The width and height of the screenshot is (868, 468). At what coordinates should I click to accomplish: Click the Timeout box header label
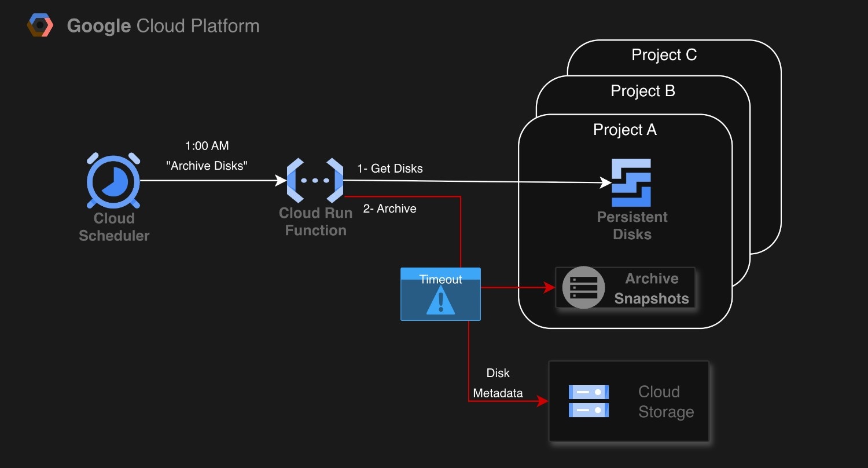coord(440,279)
